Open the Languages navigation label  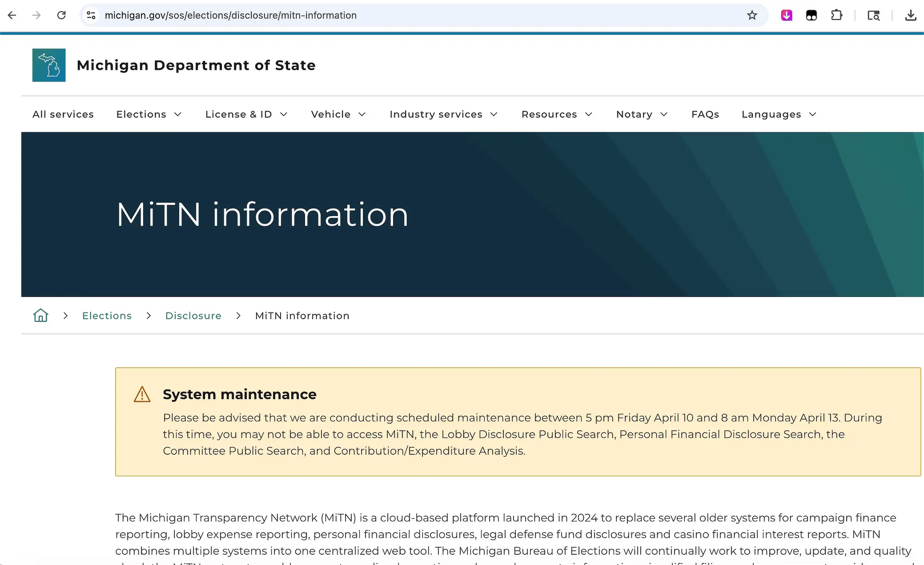[x=771, y=114]
